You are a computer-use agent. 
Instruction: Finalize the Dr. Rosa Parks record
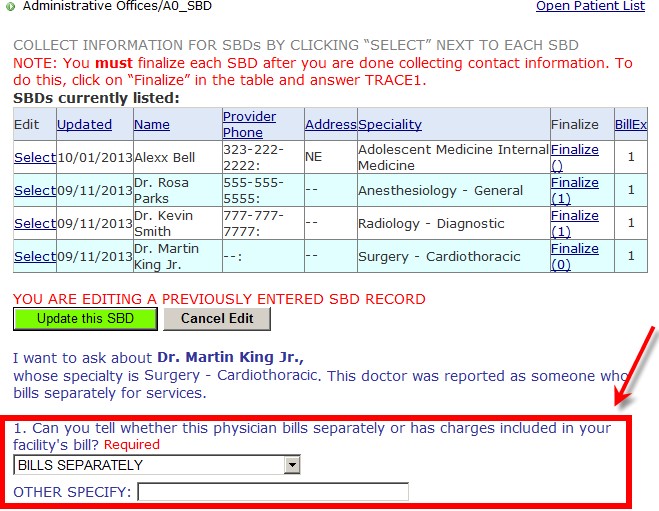point(574,183)
